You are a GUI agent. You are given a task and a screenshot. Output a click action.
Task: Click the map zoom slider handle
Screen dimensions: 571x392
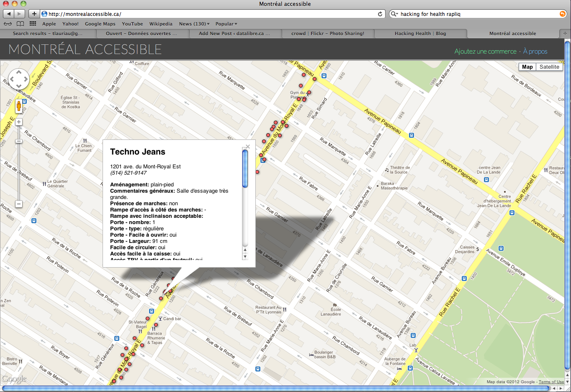pyautogui.click(x=19, y=141)
